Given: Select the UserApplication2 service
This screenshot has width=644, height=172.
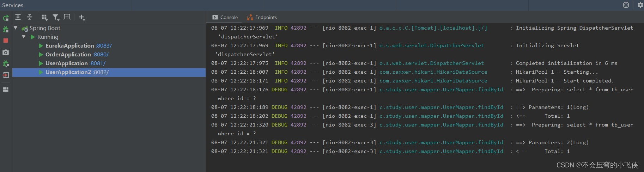Looking at the screenshot, I should (68, 72).
